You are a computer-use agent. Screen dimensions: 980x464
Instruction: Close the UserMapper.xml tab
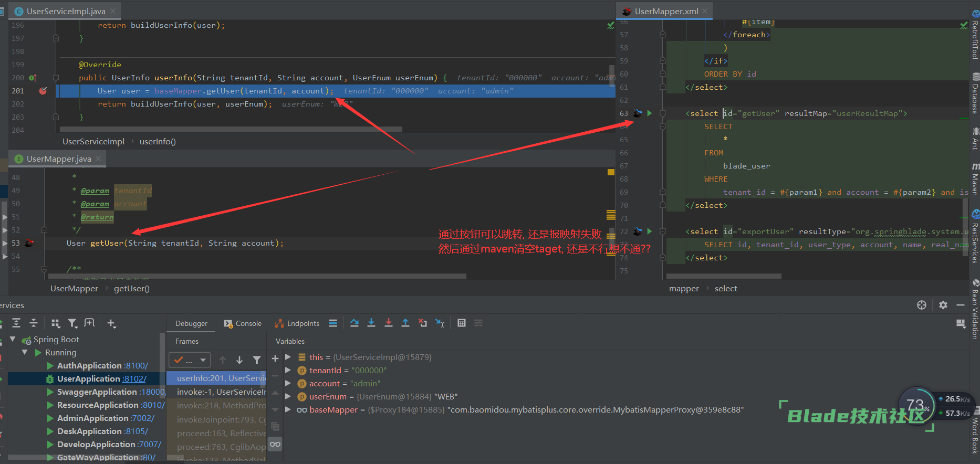[705, 11]
